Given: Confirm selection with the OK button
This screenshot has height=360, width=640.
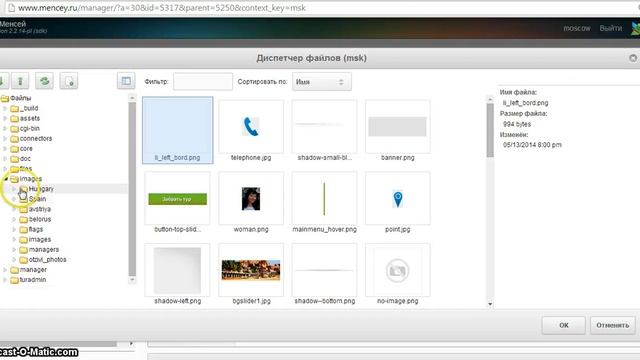Looking at the screenshot, I should click(563, 325).
